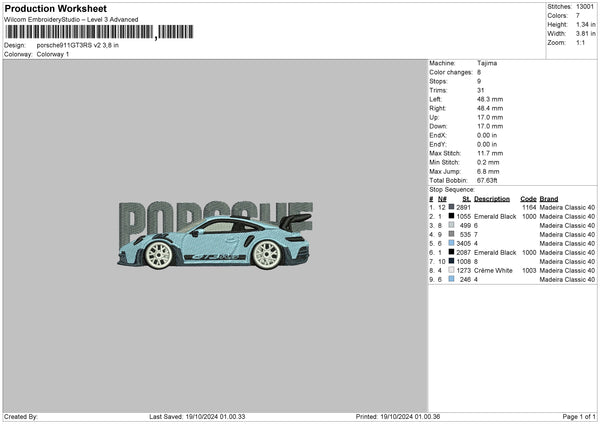Select the Stops value '9'
Viewport: 600px width, 424px height.
pyautogui.click(x=479, y=81)
